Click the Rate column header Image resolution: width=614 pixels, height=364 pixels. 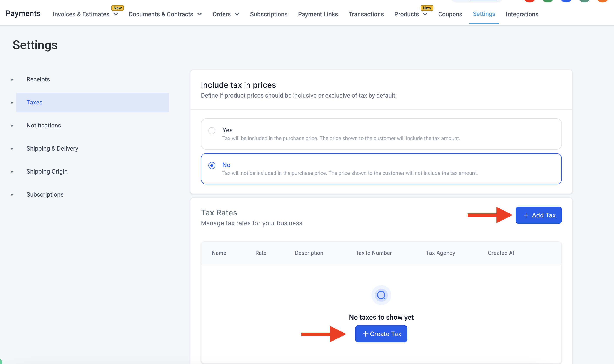261,253
